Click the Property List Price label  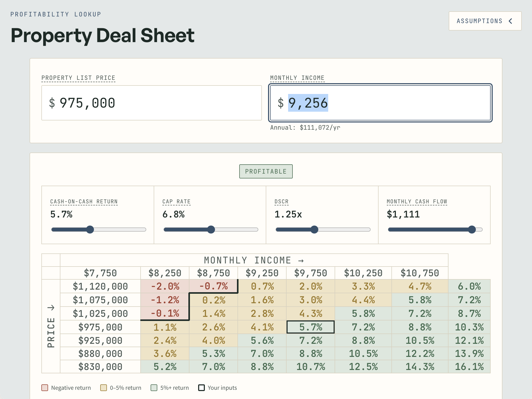click(x=78, y=78)
